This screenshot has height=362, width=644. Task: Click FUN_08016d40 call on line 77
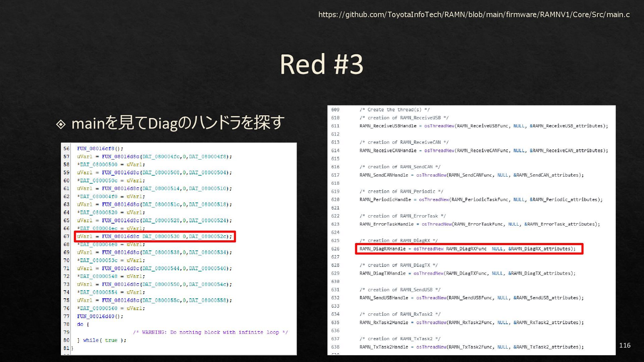(x=100, y=316)
